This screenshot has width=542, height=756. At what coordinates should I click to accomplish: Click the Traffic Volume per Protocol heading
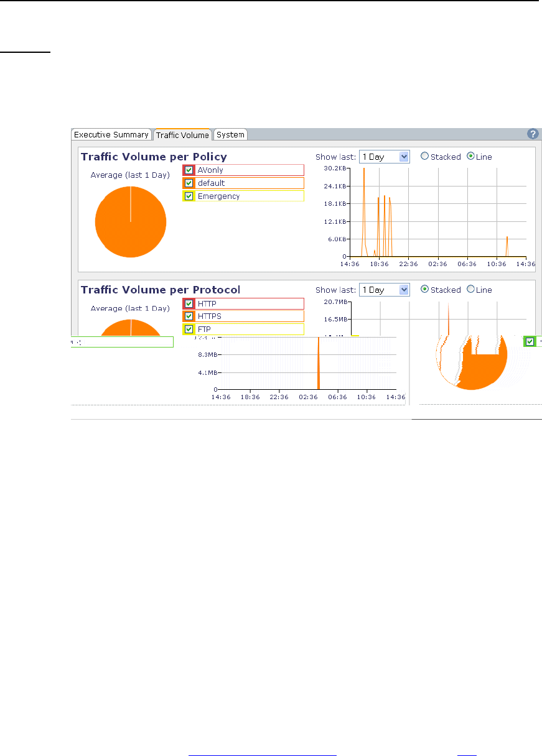click(161, 290)
